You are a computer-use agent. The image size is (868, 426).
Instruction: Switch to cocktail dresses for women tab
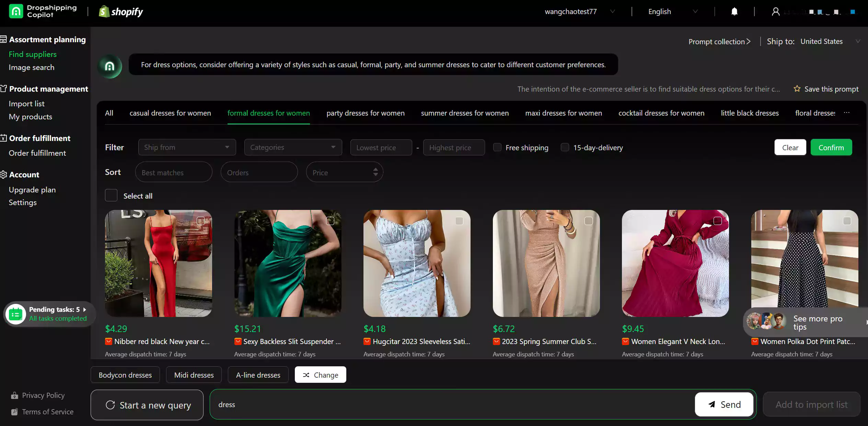661,113
